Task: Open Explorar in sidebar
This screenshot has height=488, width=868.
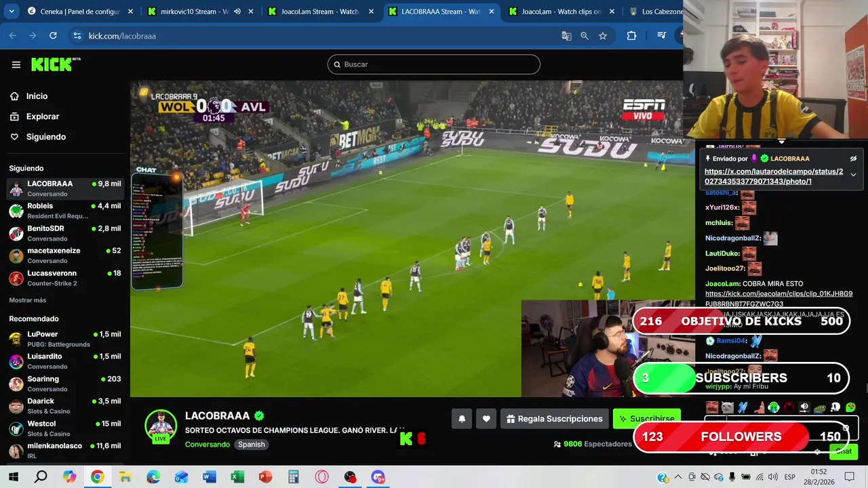Action: (43, 117)
